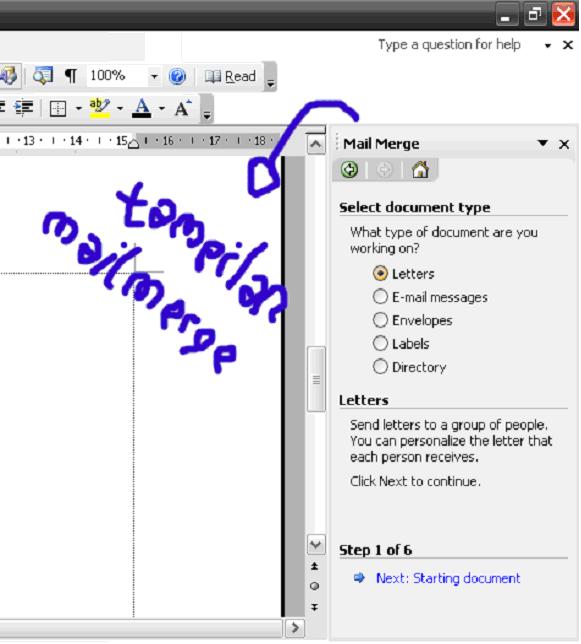Click black font color bar

click(142, 115)
